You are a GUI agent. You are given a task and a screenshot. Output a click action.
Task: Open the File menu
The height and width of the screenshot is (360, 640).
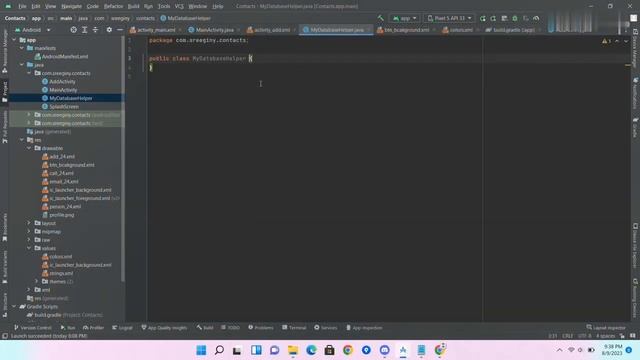pyautogui.click(x=22, y=6)
